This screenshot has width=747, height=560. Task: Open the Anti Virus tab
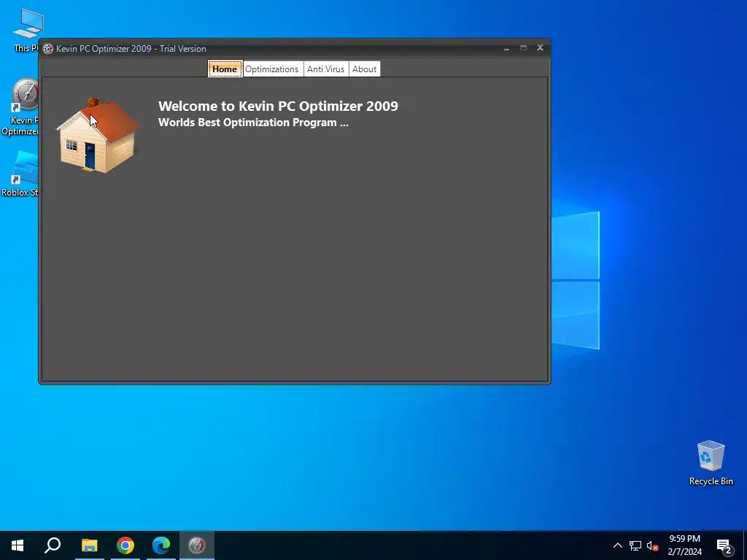(x=326, y=69)
